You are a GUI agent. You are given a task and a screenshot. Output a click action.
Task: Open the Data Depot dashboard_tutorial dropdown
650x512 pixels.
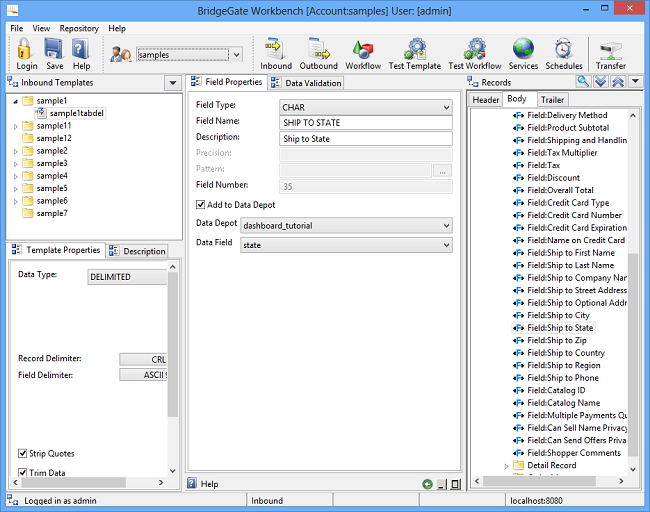coord(346,226)
